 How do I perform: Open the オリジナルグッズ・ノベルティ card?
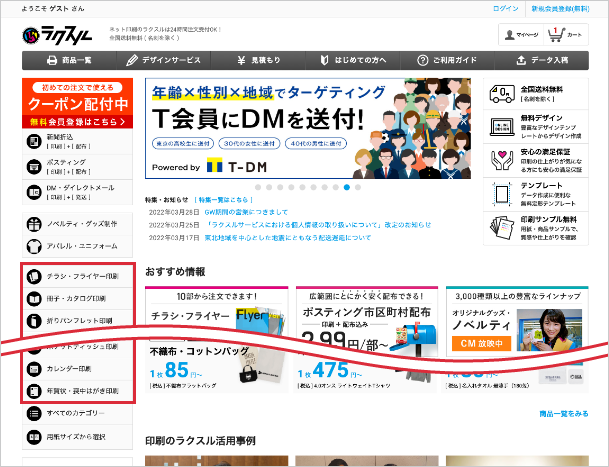[517, 321]
